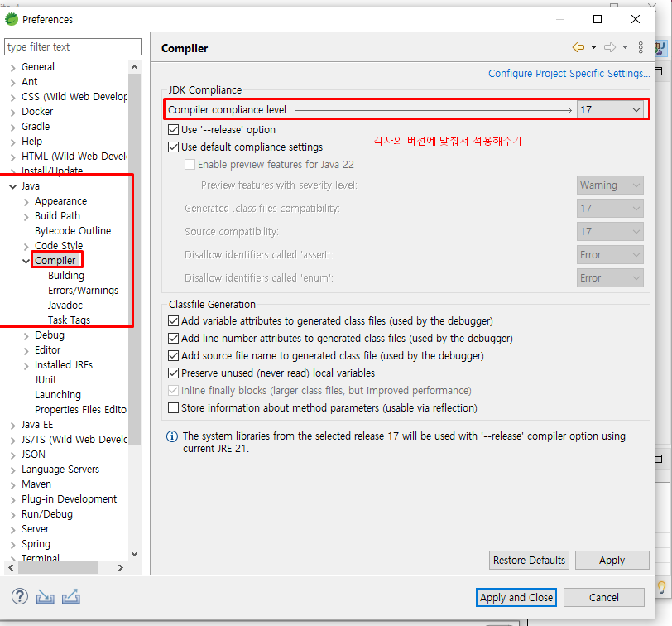Image resolution: width=672 pixels, height=626 pixels.
Task: Click tree vertical scrollbar down arrow
Action: pos(135,553)
